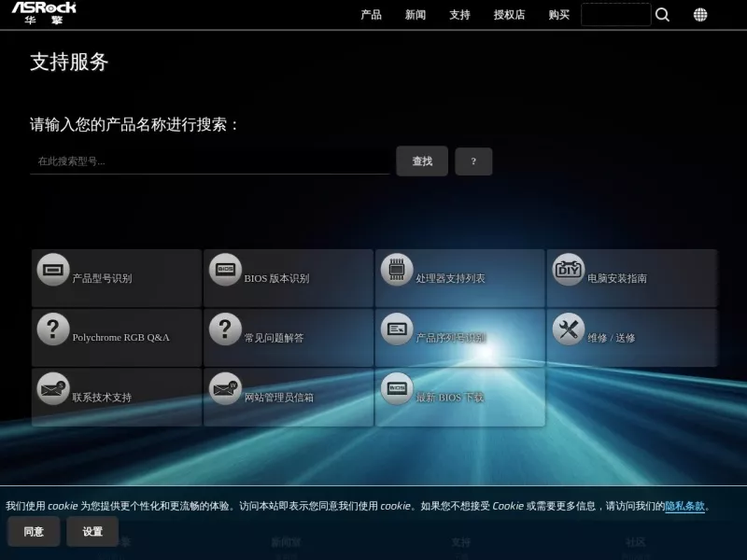Open the 网站管理员信箱 text link

(x=278, y=398)
